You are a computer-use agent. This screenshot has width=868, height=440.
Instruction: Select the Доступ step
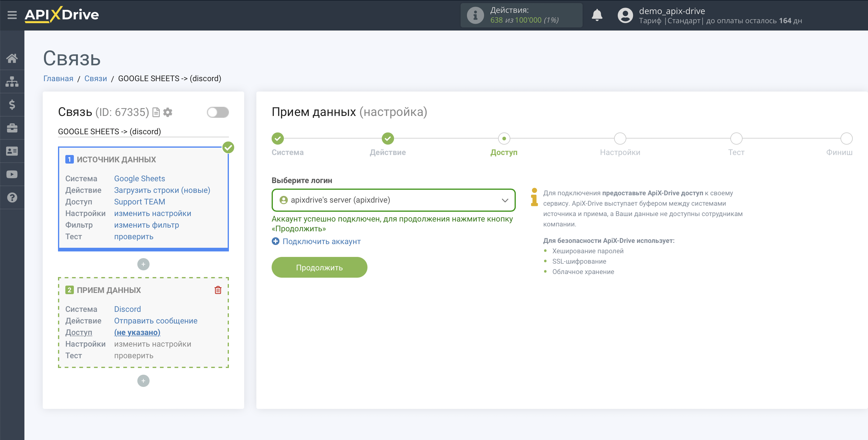(x=504, y=139)
